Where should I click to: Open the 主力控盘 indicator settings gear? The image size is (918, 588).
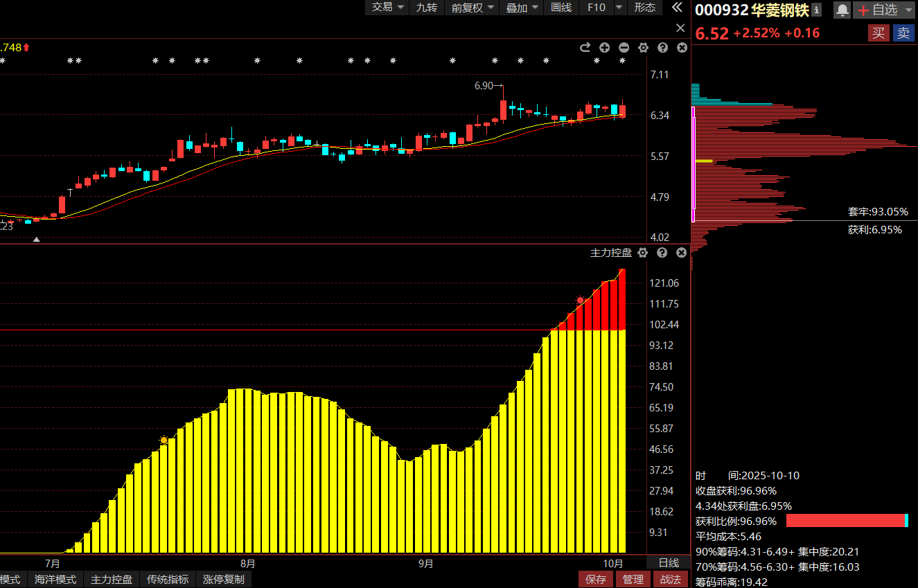(642, 253)
